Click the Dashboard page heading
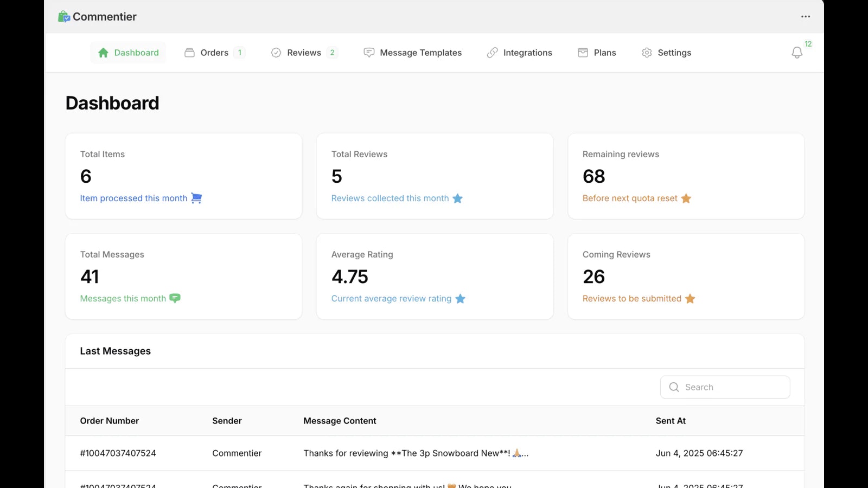Screen dimensions: 868x488 click(112, 103)
